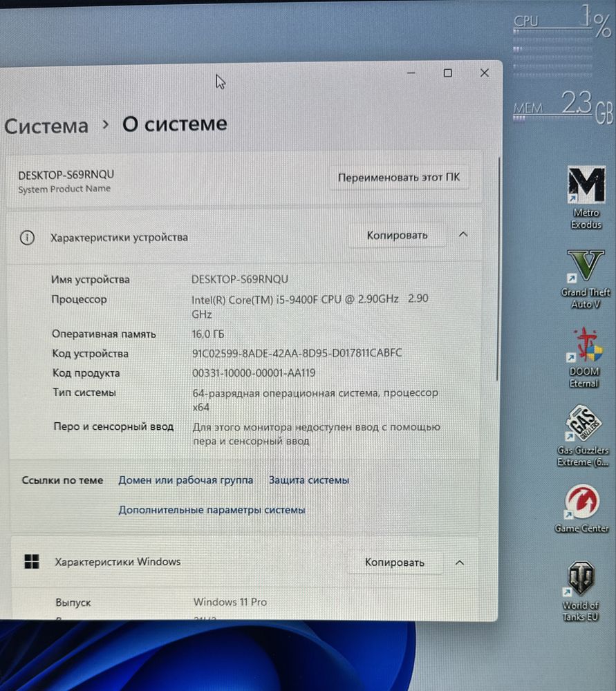Collapse the Характеристики устройства section chevron
The width and height of the screenshot is (616, 691).
point(463,234)
